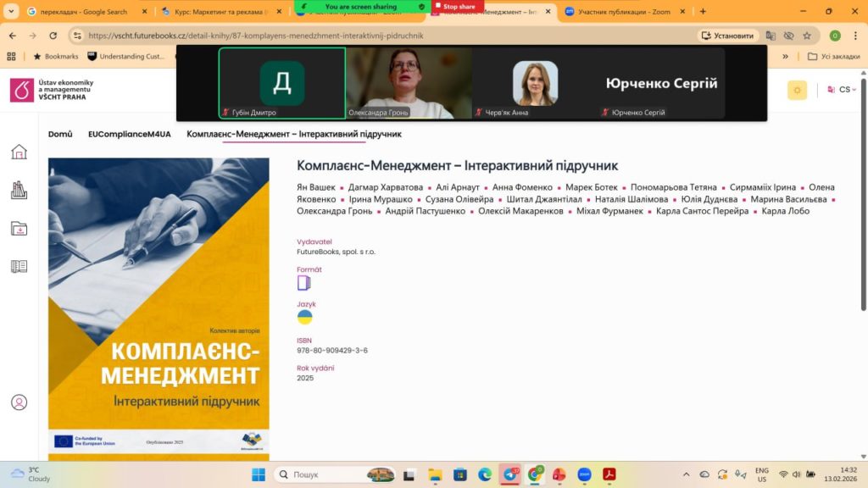
Task: Open the open-book reader icon in sidebar
Action: coord(19,266)
